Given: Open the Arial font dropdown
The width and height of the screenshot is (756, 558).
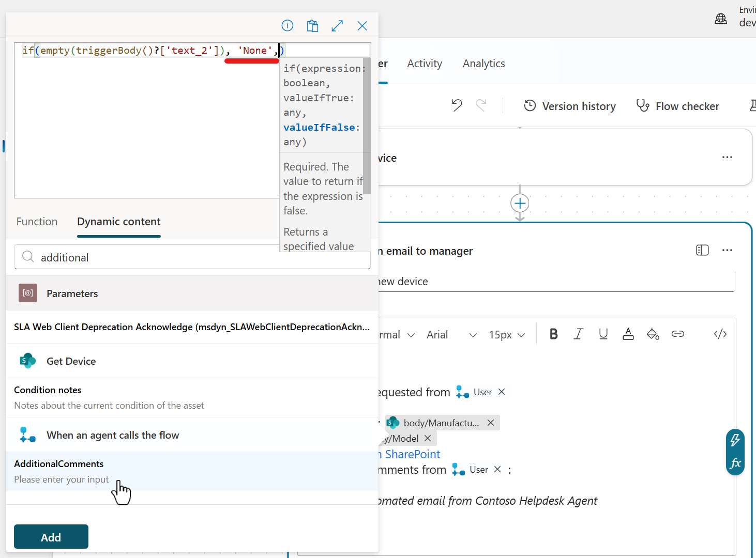Looking at the screenshot, I should pos(451,335).
